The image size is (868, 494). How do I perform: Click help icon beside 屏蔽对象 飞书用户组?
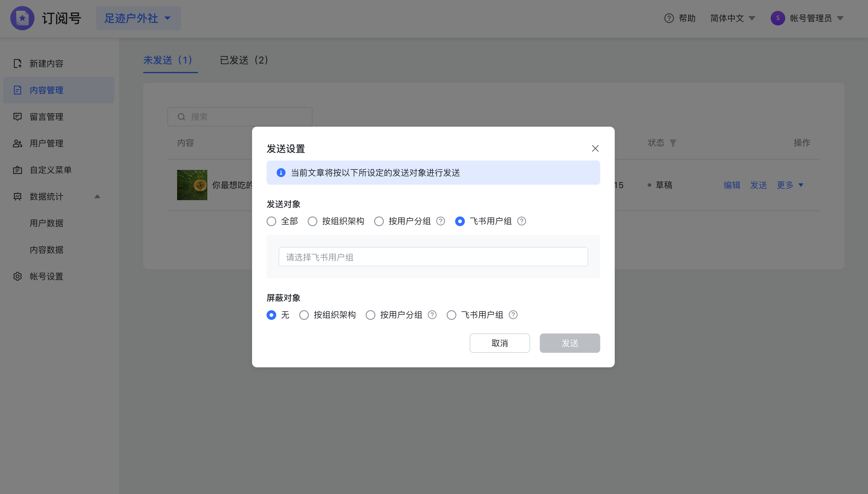click(x=513, y=315)
